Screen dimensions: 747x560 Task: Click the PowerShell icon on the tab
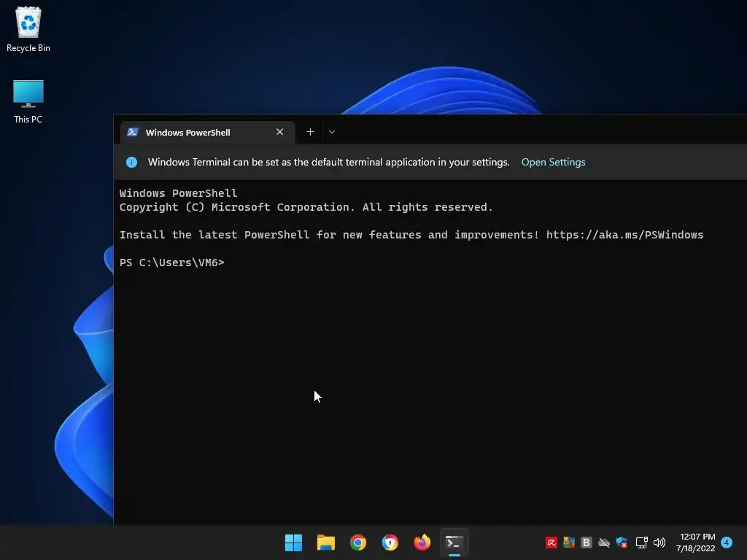[133, 133]
